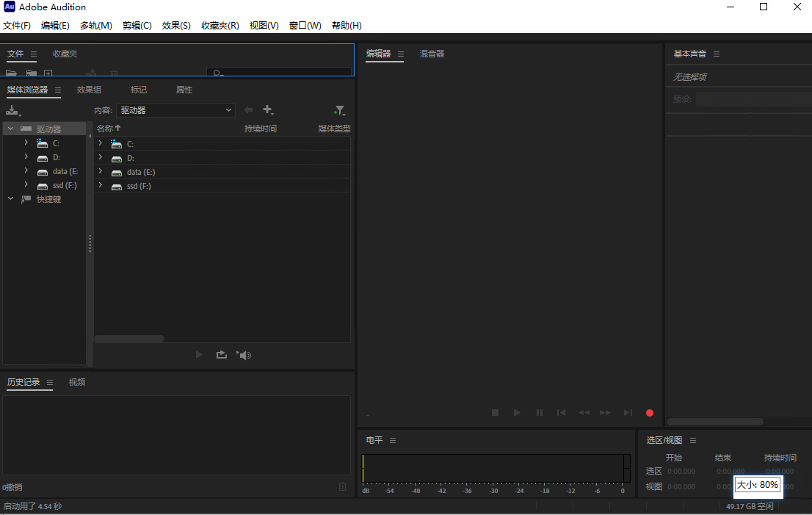This screenshot has width=812, height=515.
Task: Open a new file with the new file icon
Action: tap(48, 73)
